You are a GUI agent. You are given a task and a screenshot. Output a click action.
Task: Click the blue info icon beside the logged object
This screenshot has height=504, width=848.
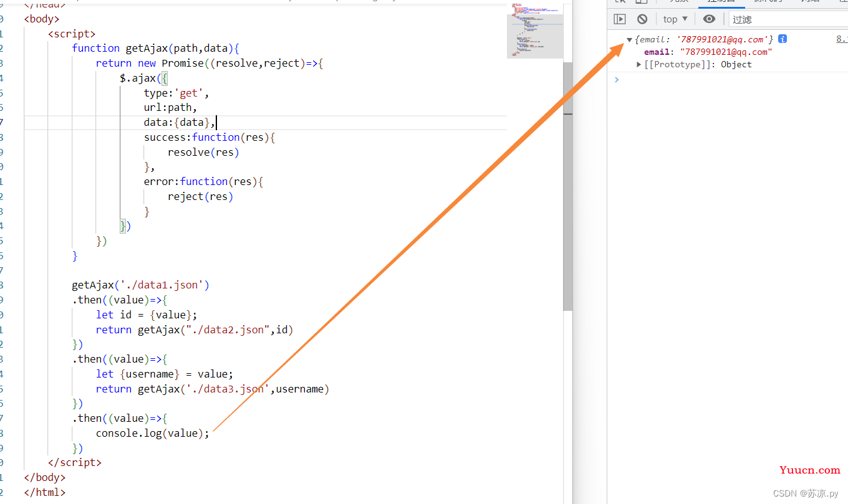783,39
